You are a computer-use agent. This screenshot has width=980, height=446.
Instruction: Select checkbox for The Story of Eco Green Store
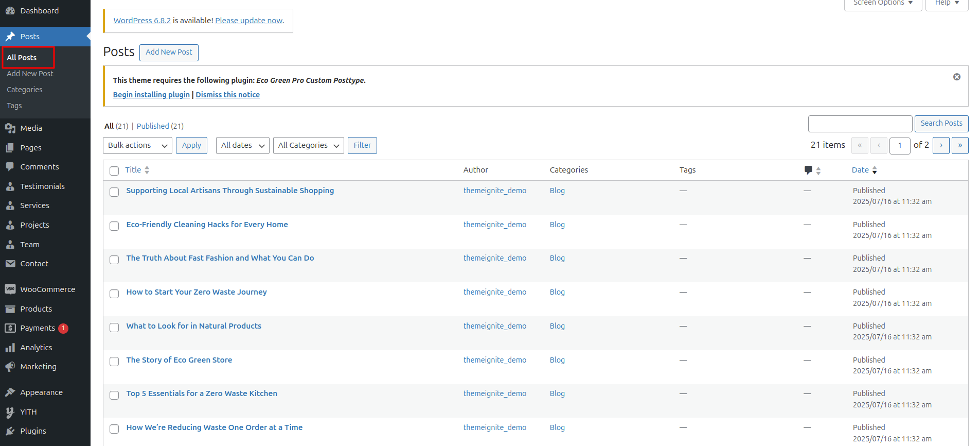coord(114,361)
